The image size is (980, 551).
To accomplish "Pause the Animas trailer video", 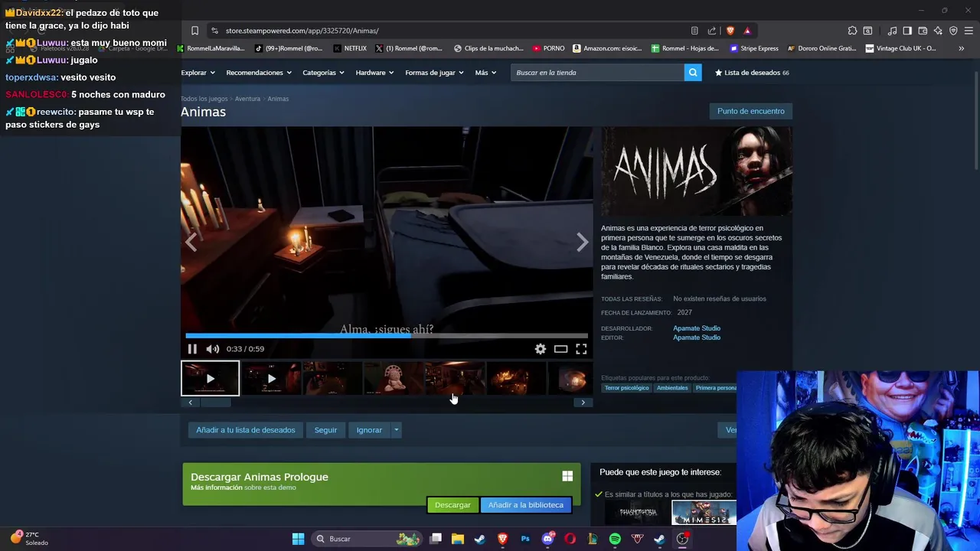I will pyautogui.click(x=192, y=349).
